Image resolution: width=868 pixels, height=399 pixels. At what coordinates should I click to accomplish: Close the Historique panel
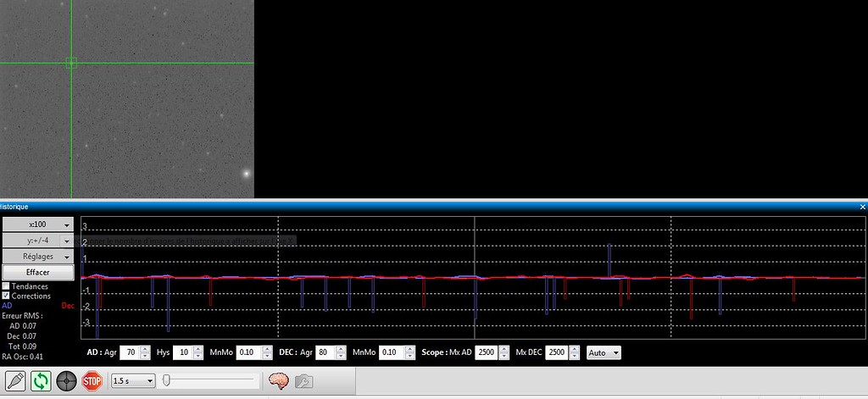click(x=862, y=207)
